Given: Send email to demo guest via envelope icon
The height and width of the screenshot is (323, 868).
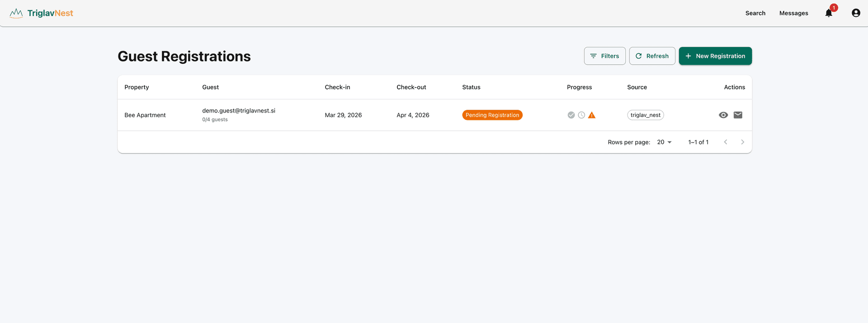Looking at the screenshot, I should pyautogui.click(x=738, y=115).
